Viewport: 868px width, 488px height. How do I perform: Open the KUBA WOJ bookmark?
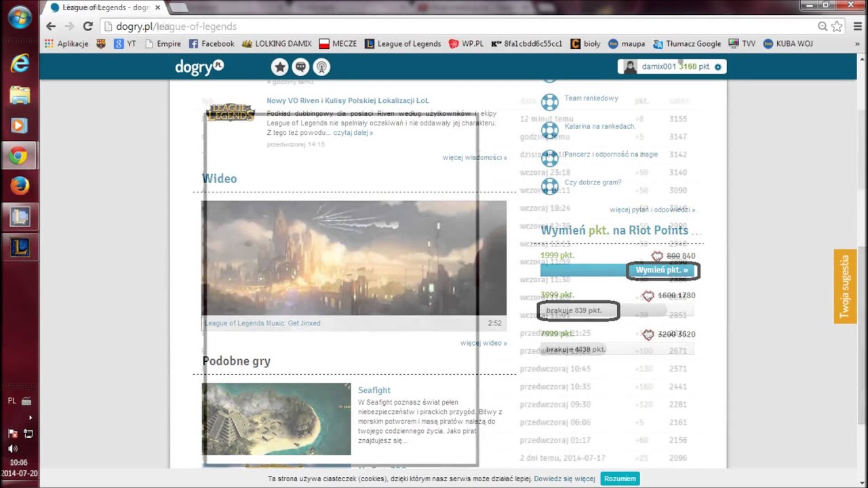coord(788,43)
